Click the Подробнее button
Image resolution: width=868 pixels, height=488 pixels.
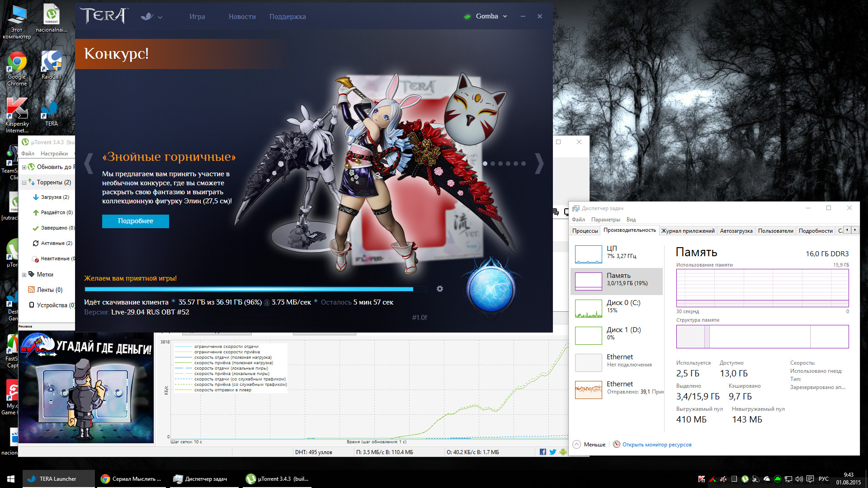135,221
